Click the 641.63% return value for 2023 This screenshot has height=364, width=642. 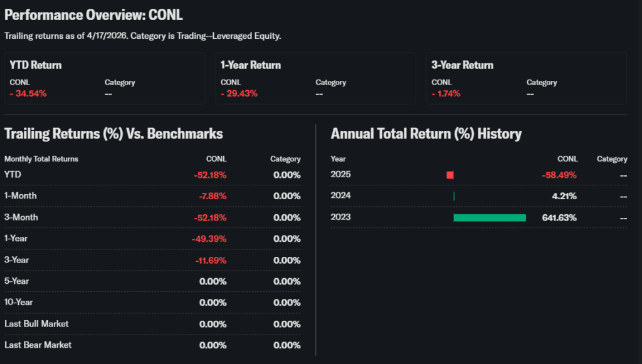click(559, 217)
